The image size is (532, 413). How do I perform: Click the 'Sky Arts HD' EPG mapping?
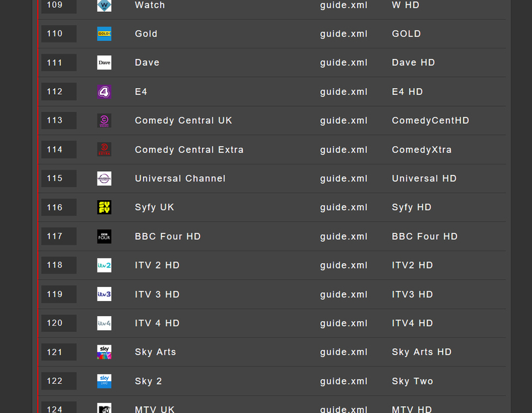421,352
